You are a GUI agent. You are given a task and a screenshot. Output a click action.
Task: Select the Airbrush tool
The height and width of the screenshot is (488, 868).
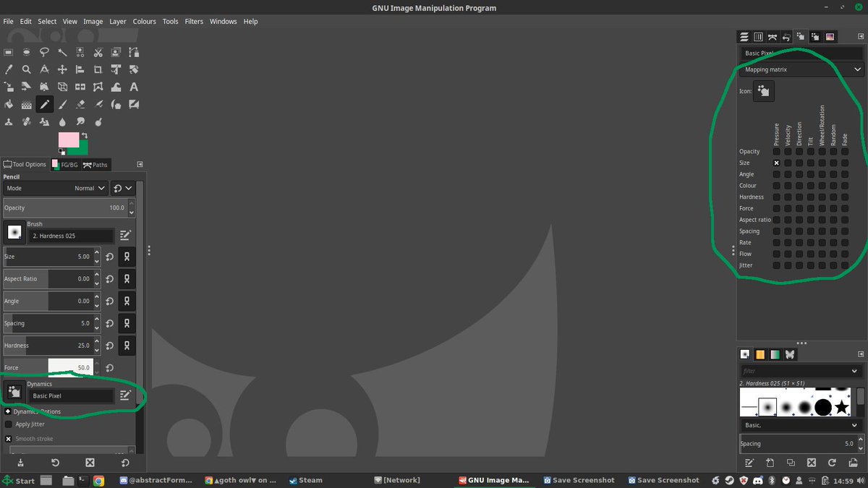[x=98, y=104]
